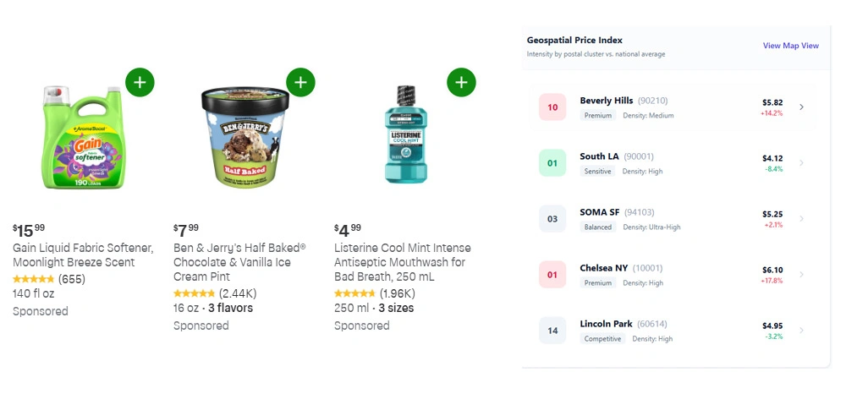Expand the Chelsea NY row chevron

pos(801,275)
